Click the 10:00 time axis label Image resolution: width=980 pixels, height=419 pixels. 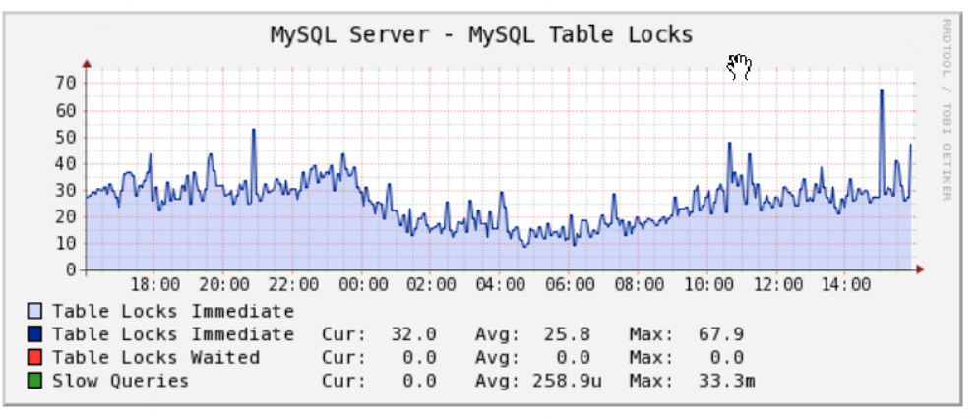pyautogui.click(x=708, y=285)
